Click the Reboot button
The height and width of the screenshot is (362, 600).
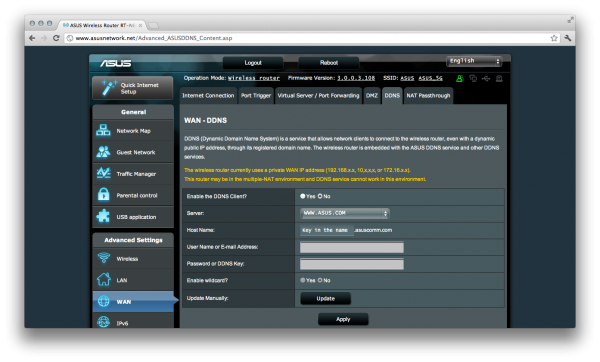[x=329, y=63]
